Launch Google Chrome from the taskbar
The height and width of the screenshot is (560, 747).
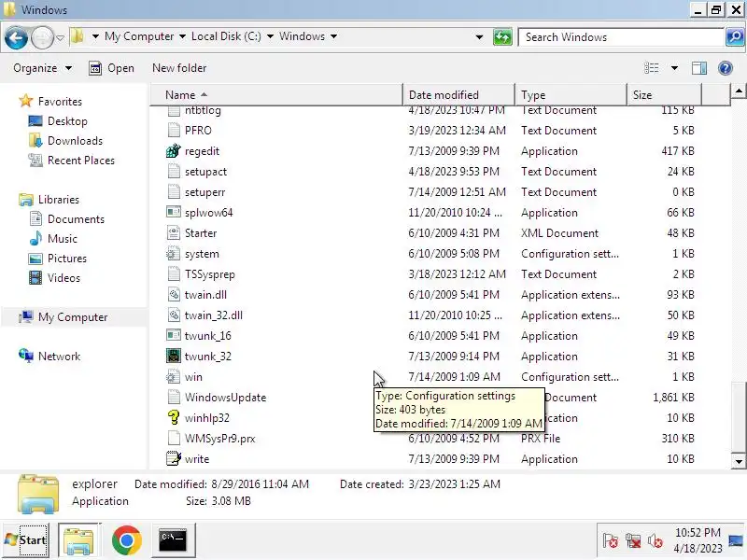pos(126,540)
